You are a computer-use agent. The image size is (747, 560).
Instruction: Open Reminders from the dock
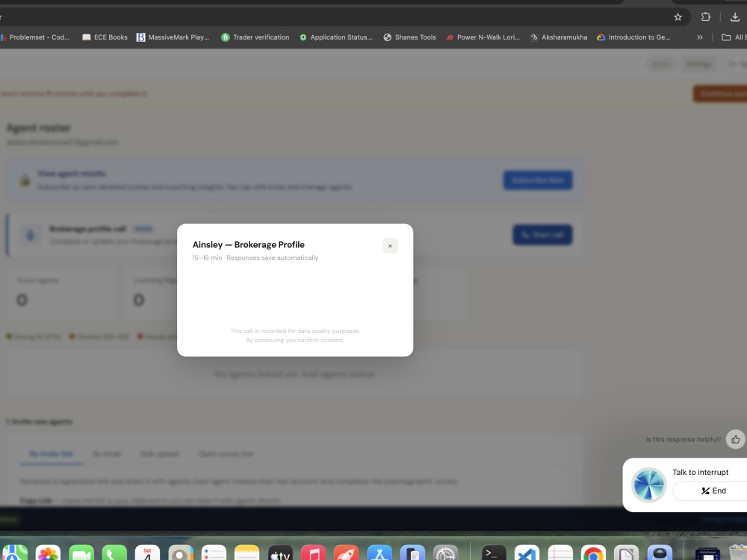(x=214, y=553)
